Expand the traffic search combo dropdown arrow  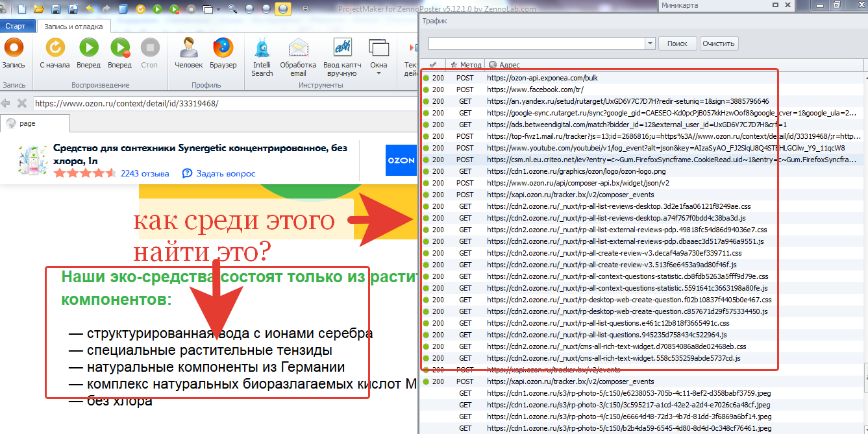pyautogui.click(x=650, y=43)
